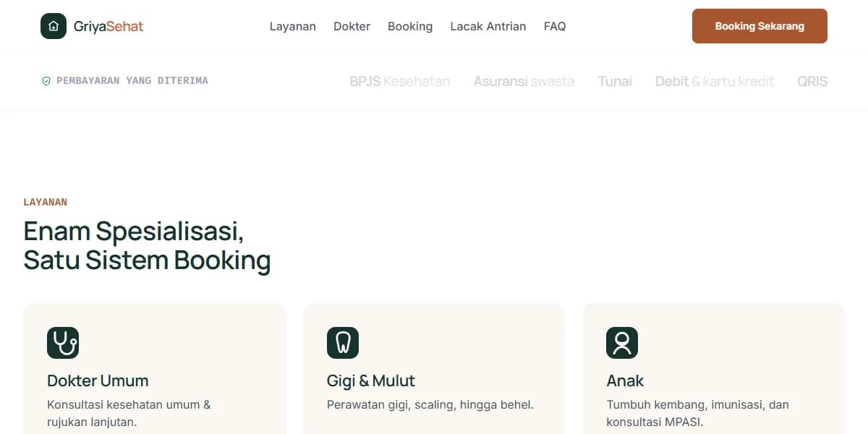868x434 pixels.
Task: Open the FAQ navigation link
Action: tap(555, 26)
